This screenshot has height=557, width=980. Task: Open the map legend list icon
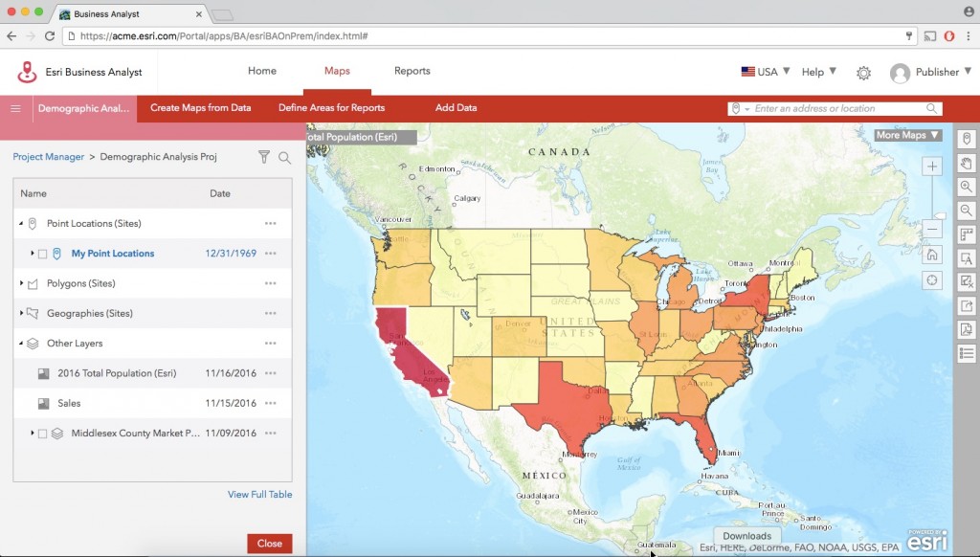tap(967, 353)
